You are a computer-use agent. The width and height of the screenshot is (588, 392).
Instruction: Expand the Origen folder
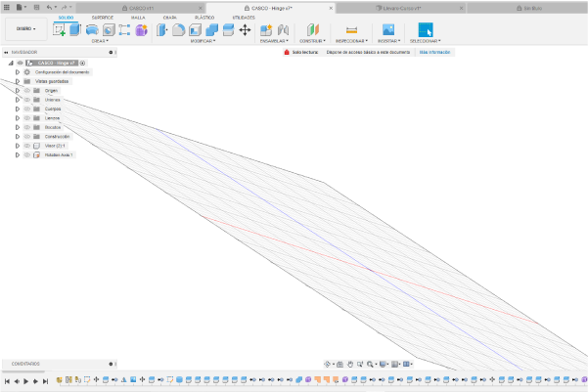tap(18, 90)
